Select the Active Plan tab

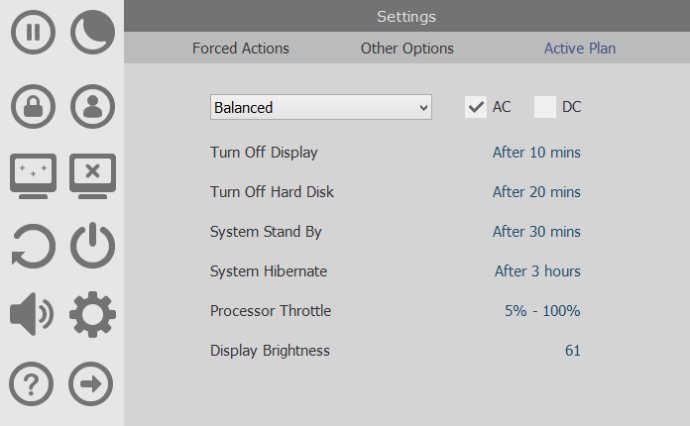(x=580, y=48)
